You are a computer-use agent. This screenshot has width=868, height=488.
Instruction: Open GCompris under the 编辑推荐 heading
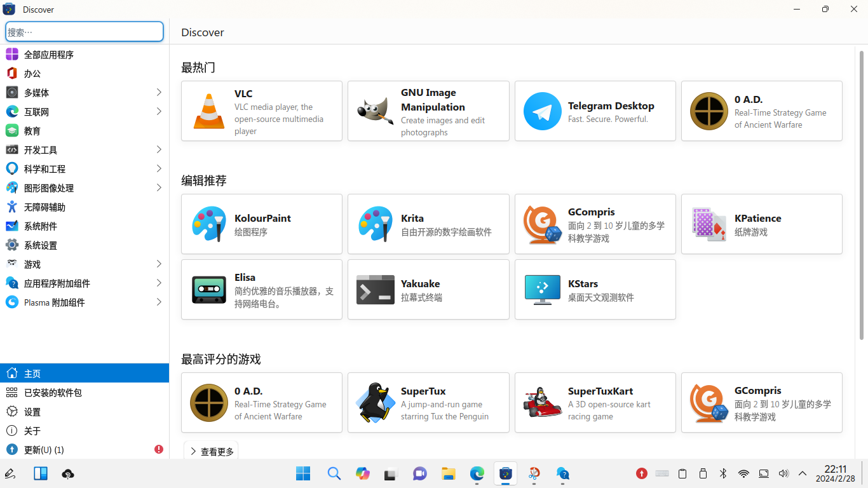pyautogui.click(x=595, y=224)
